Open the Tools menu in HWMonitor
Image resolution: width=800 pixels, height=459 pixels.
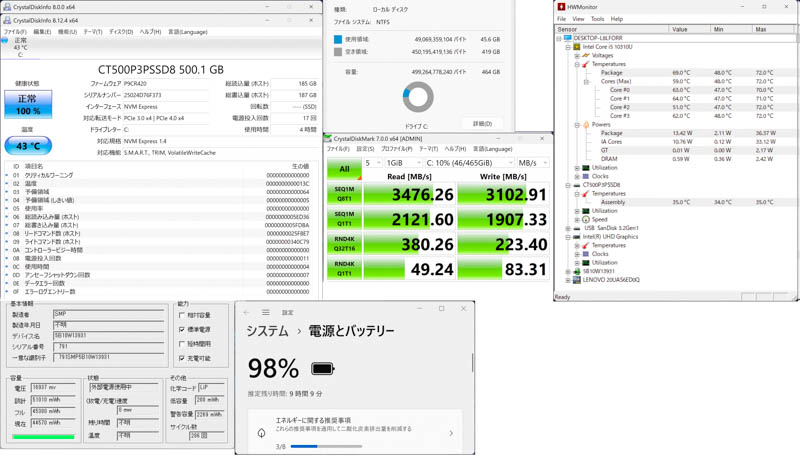597,19
